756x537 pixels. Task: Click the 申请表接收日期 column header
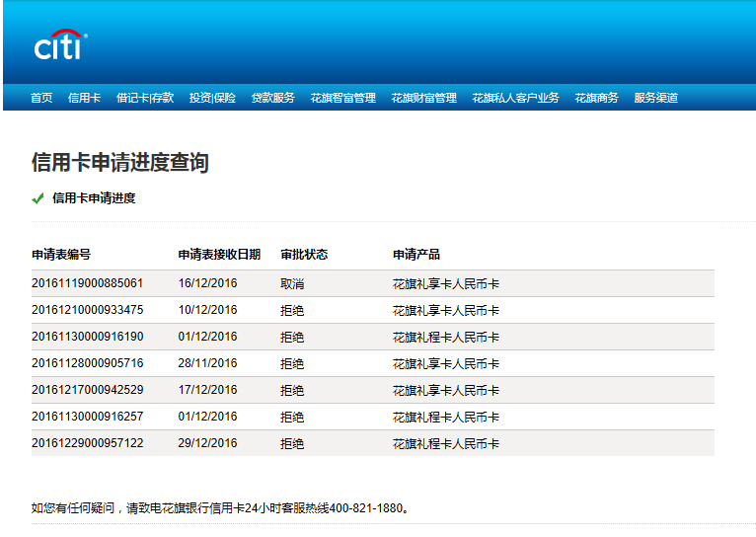219,255
